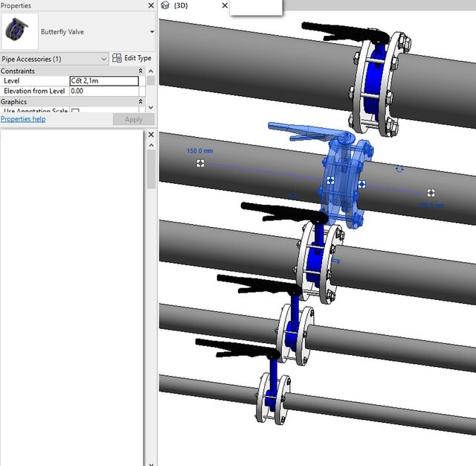Click the Elevation from Level value field
Viewport: 476px width, 466px height.
[104, 91]
